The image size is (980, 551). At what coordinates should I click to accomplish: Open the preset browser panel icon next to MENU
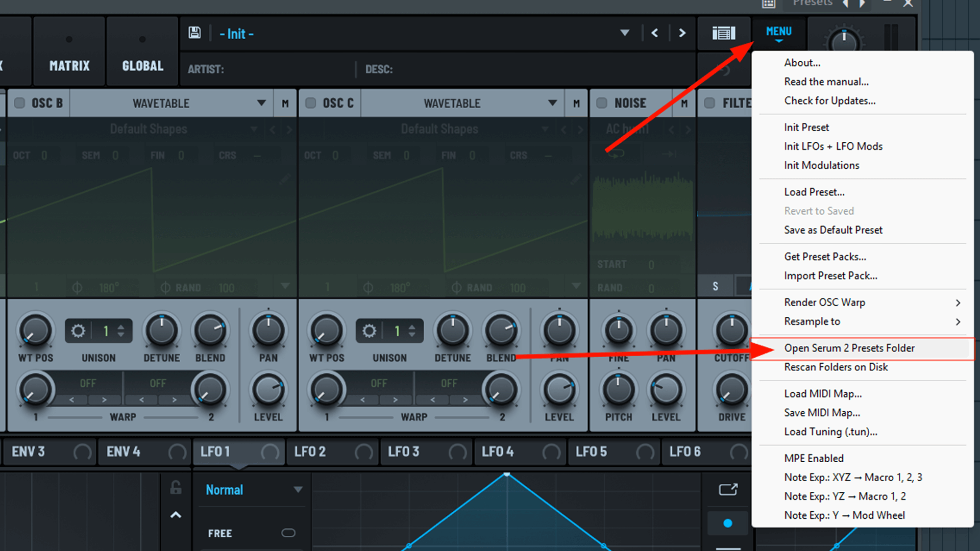click(x=724, y=32)
